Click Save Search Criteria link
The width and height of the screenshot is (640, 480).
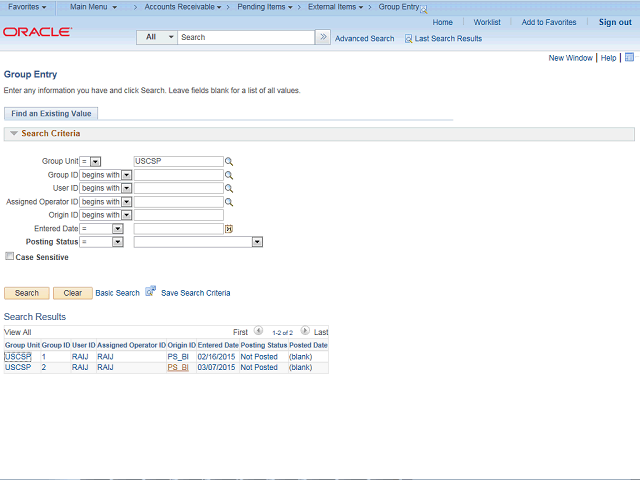point(196,293)
